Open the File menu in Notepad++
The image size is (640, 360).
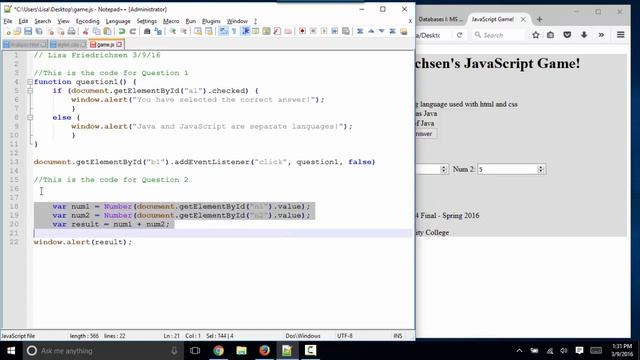click(x=8, y=21)
